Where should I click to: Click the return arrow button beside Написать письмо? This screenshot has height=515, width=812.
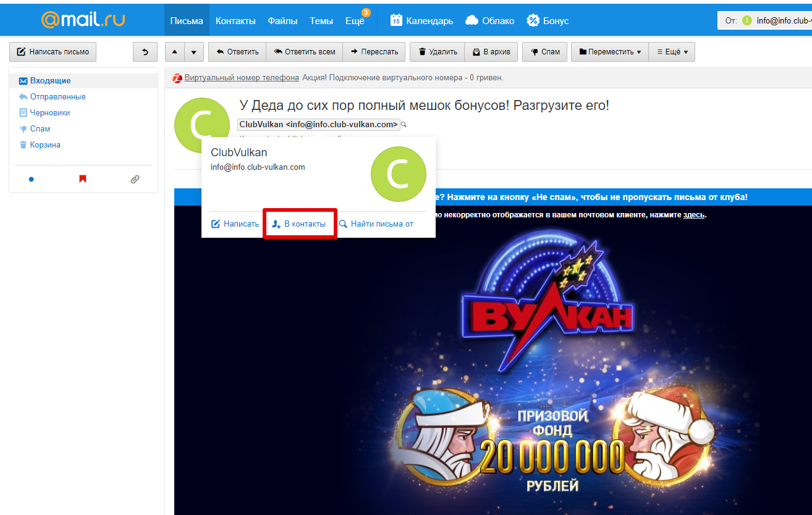point(145,52)
